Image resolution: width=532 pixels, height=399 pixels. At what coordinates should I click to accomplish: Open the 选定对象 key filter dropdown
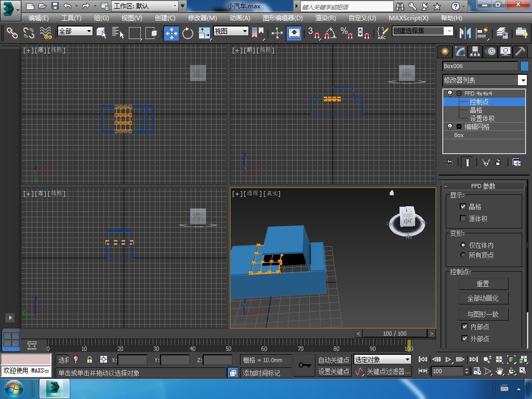click(x=382, y=360)
